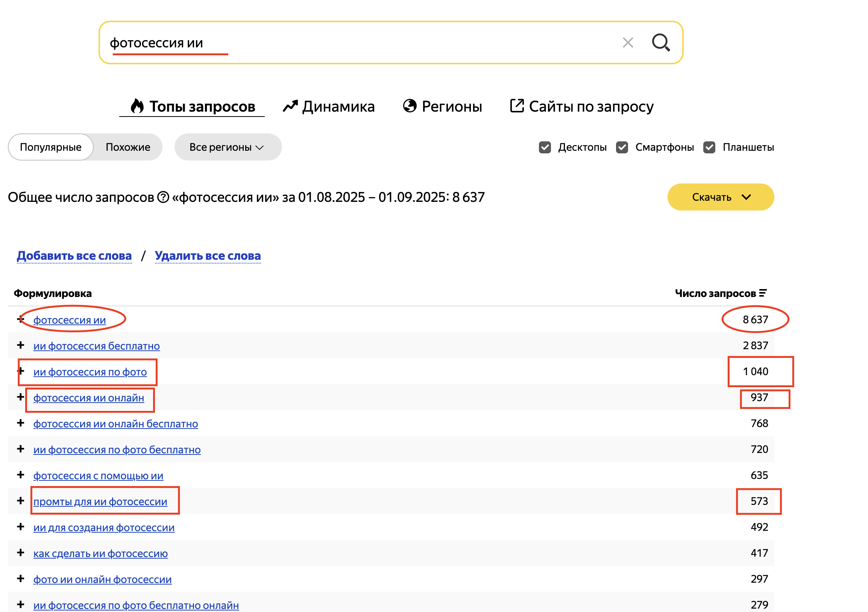Expand the Скачать download dropdown
The height and width of the screenshot is (612, 868).
(x=720, y=197)
